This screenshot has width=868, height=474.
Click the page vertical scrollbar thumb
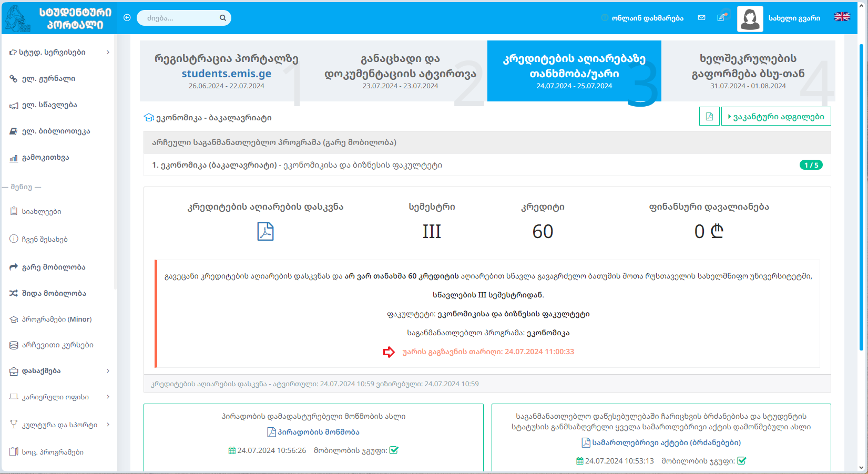click(x=861, y=197)
